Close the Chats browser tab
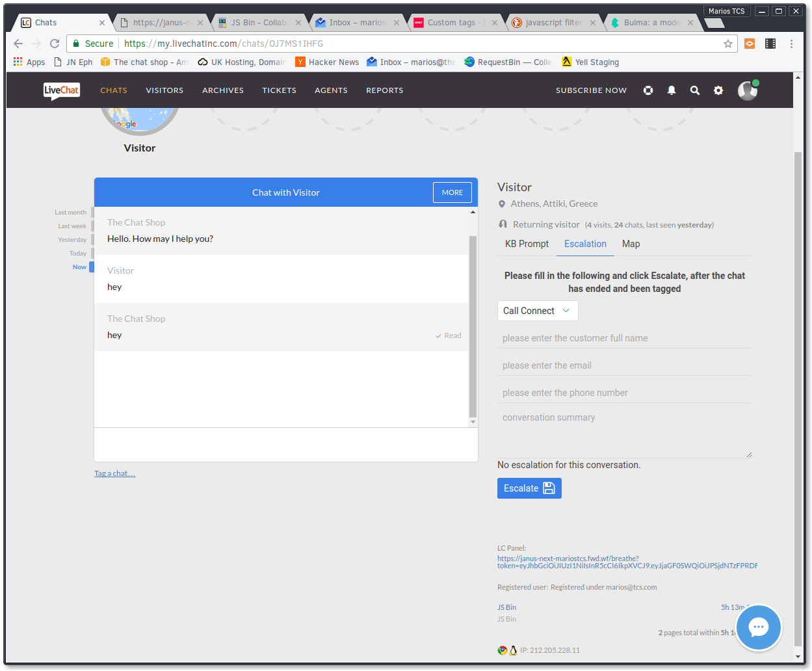 coord(102,23)
